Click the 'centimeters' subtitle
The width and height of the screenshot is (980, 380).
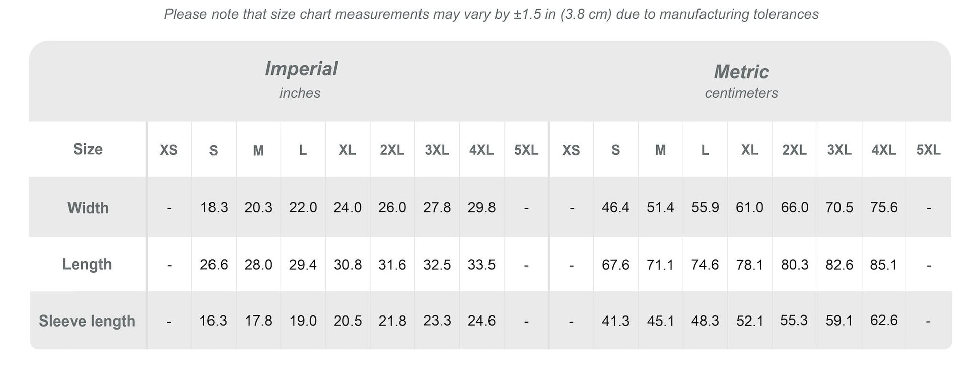click(x=741, y=93)
